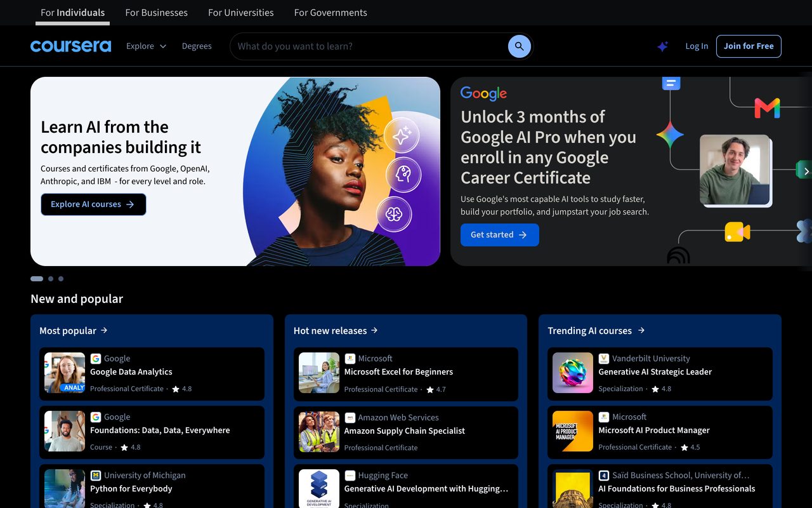Screen dimensions: 812x508
Task: Select the third carousel indicator dot
Action: tap(61, 279)
